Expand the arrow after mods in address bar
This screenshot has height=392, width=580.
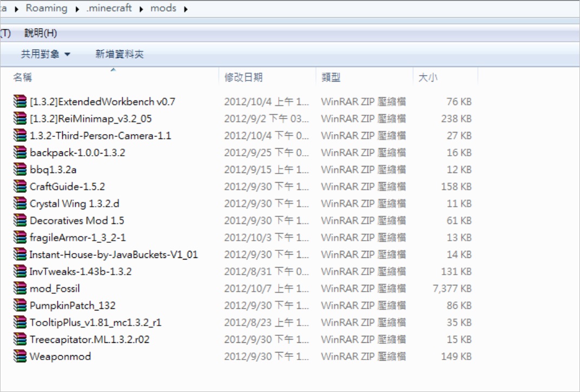pyautogui.click(x=186, y=9)
